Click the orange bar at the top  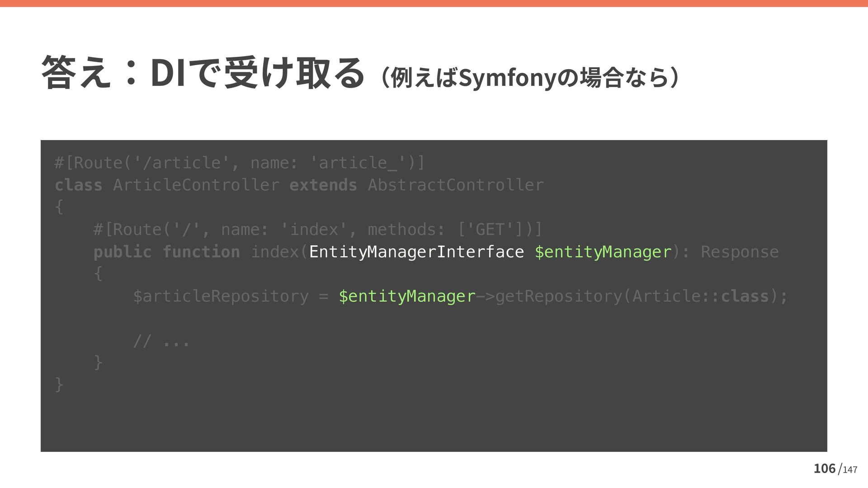tap(434, 3)
